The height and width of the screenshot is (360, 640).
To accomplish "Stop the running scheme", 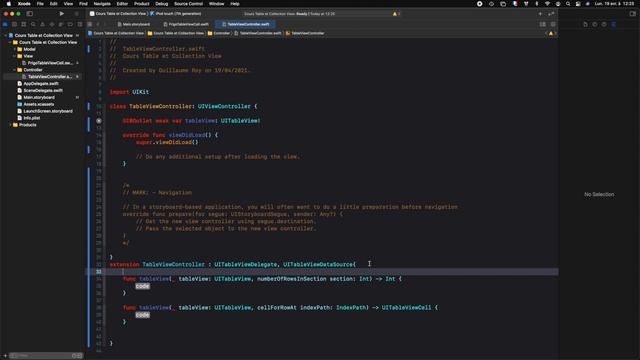I will (76, 13).
